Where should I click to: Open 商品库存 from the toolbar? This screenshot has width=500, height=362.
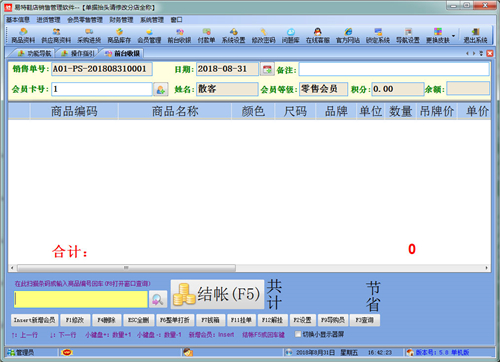click(x=119, y=36)
